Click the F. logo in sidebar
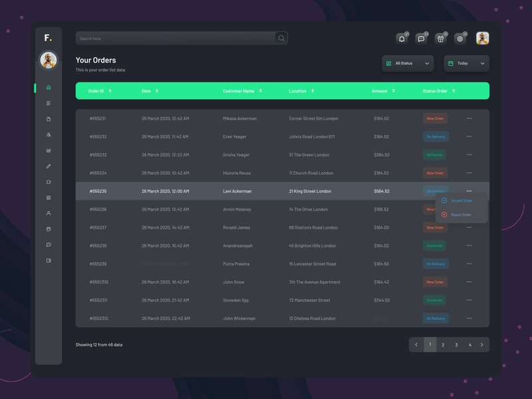The image size is (532, 399). coord(48,38)
